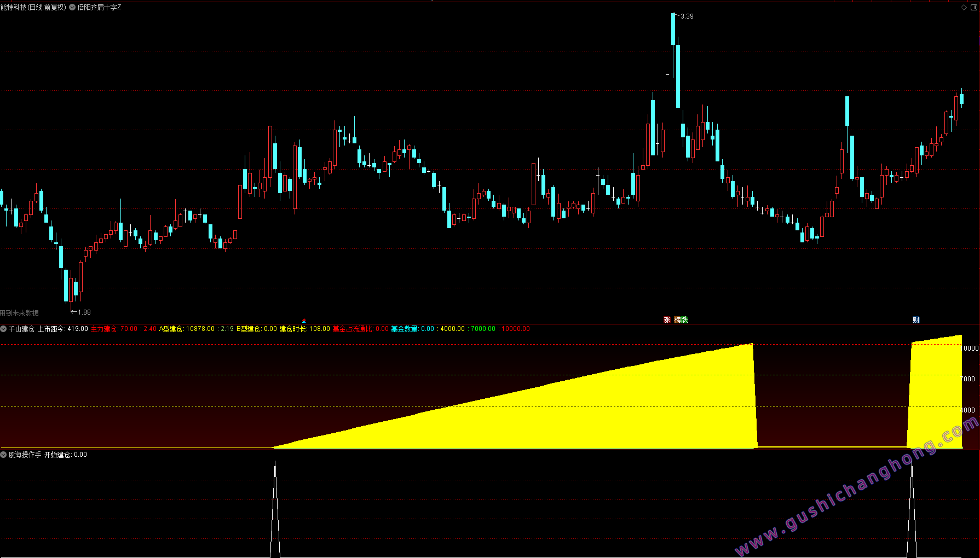Screen dimensions: 980x558
Task: Click the 1.88 low price label
Action: [84, 312]
